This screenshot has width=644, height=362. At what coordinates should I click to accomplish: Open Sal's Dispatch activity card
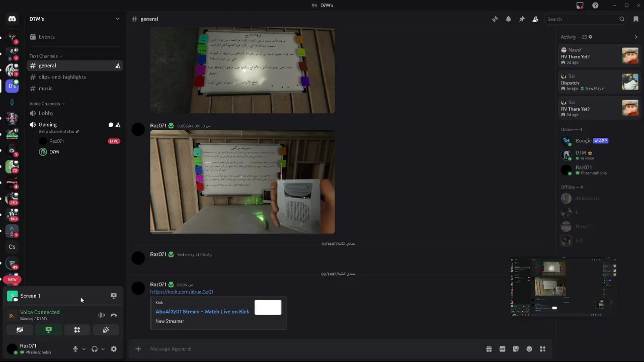(599, 82)
